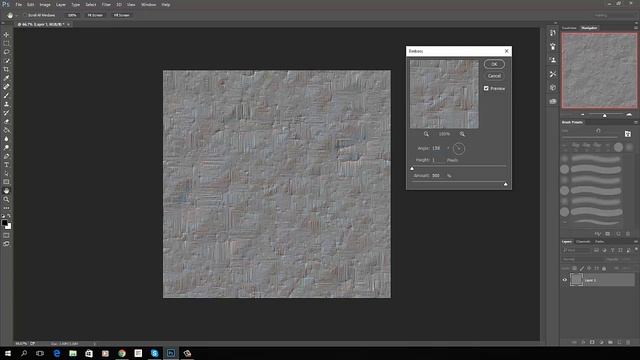This screenshot has width=640, height=360.
Task: Select the History Brush tool
Action: tap(6, 113)
